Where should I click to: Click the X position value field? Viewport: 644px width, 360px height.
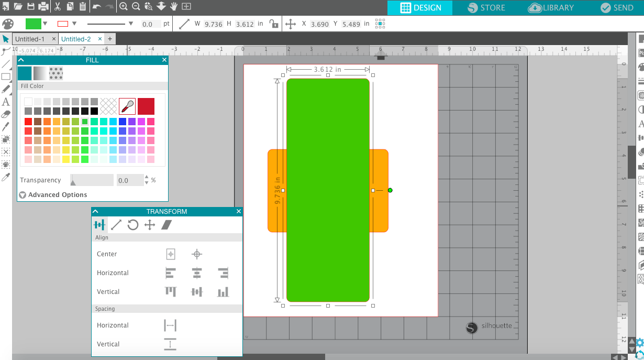tap(319, 24)
